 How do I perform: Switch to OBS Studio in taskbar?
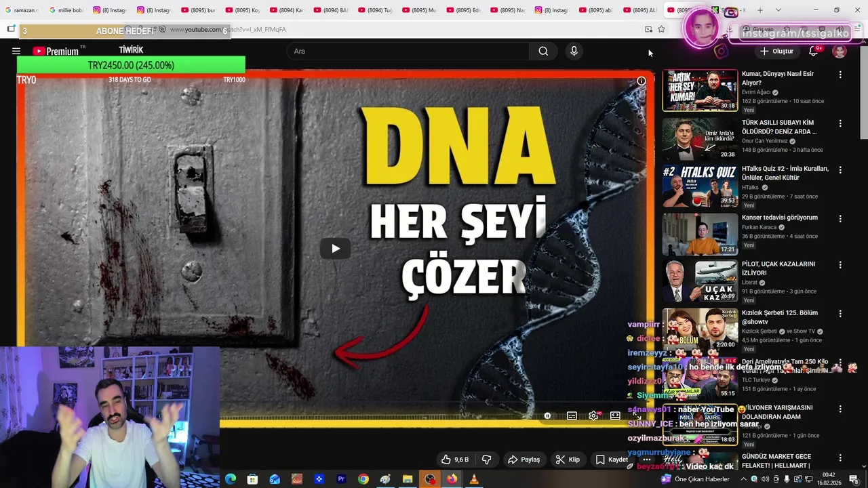point(430,479)
